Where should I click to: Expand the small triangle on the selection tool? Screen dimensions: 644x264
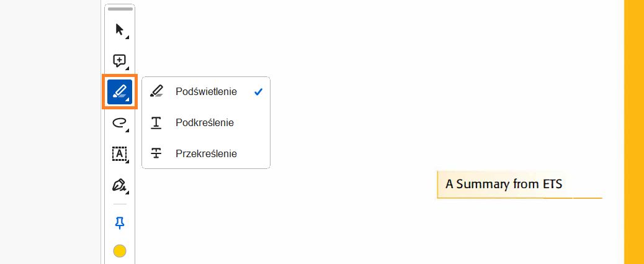[x=127, y=38]
